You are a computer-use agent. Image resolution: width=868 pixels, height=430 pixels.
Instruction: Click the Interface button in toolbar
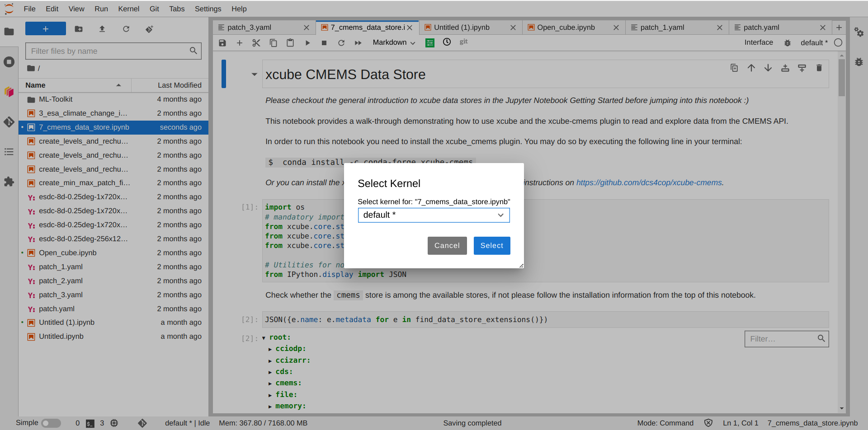click(x=759, y=42)
